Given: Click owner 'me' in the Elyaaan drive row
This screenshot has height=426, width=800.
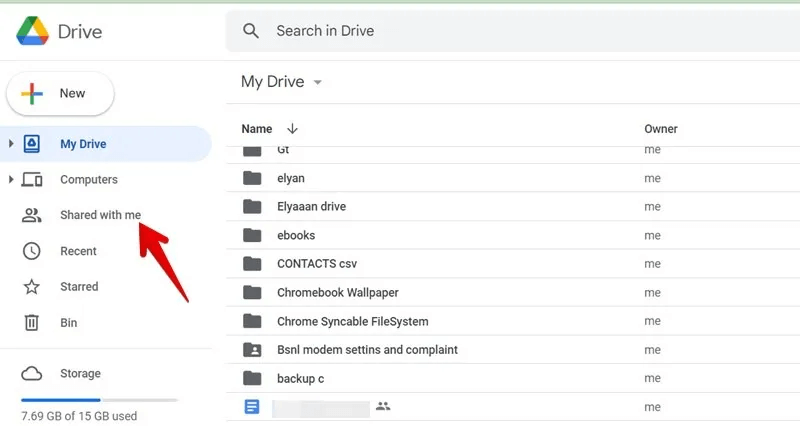Looking at the screenshot, I should (x=652, y=207).
